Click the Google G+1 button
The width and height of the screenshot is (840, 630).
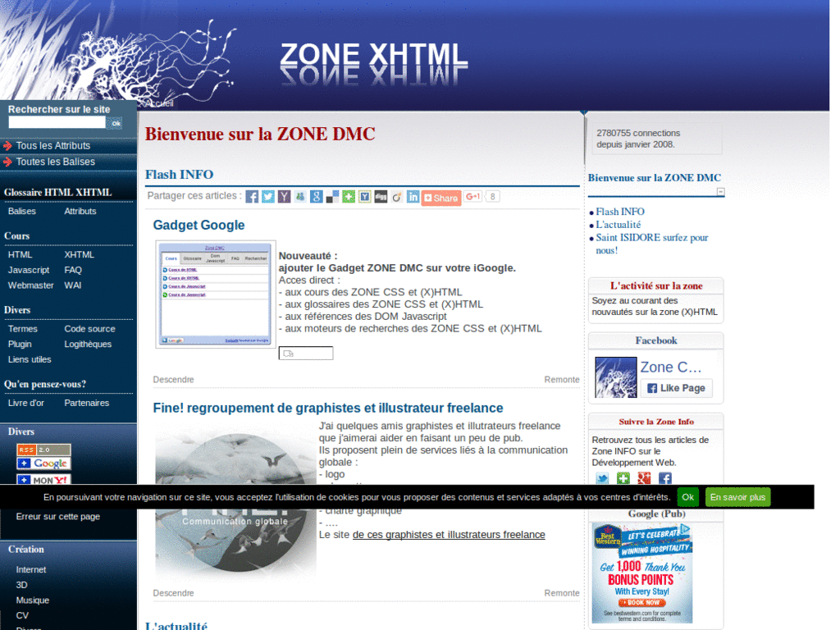472,197
